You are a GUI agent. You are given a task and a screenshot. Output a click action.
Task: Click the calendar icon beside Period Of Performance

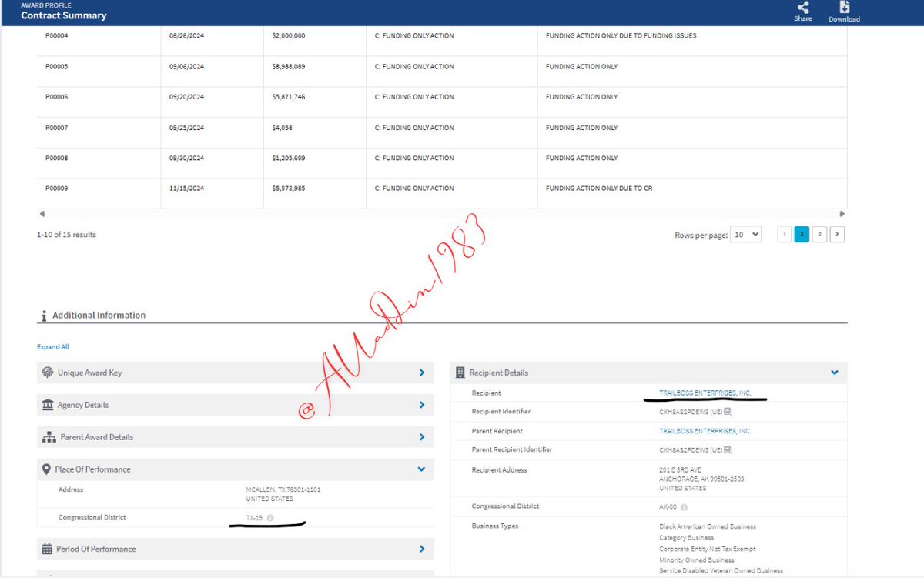(48, 548)
